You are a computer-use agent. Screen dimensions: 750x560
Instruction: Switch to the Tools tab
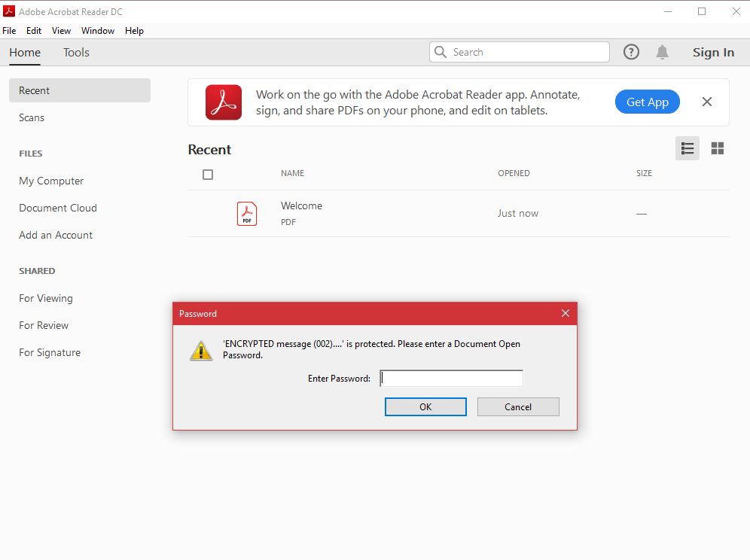pyautogui.click(x=76, y=53)
